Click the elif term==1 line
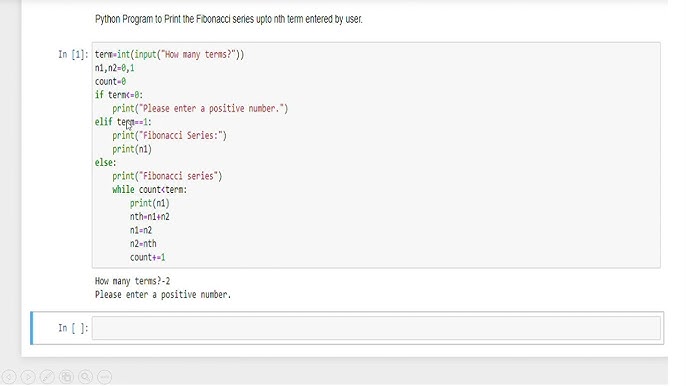 tap(123, 122)
